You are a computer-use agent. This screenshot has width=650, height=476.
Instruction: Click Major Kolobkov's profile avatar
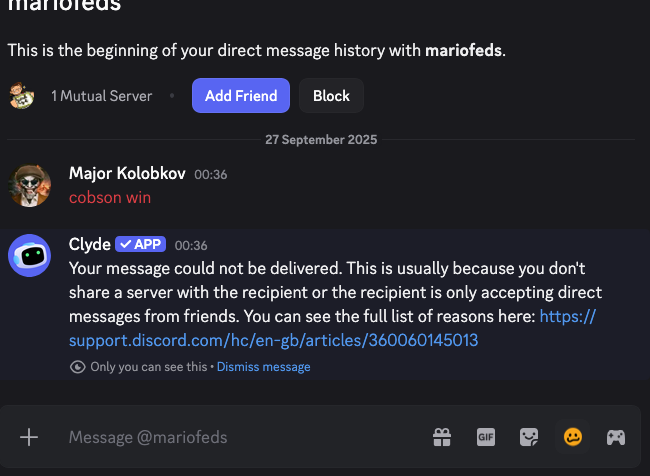click(30, 185)
